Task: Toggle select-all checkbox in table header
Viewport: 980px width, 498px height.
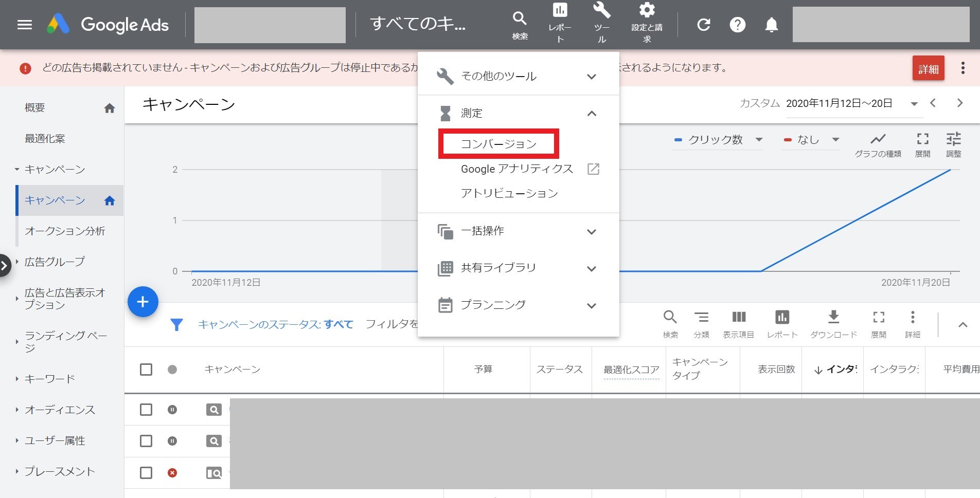Action: (x=146, y=370)
